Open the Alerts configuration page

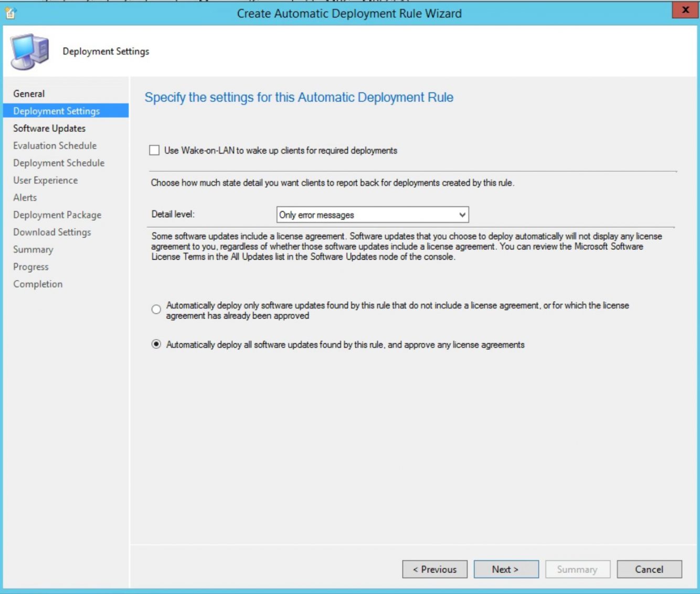[25, 197]
